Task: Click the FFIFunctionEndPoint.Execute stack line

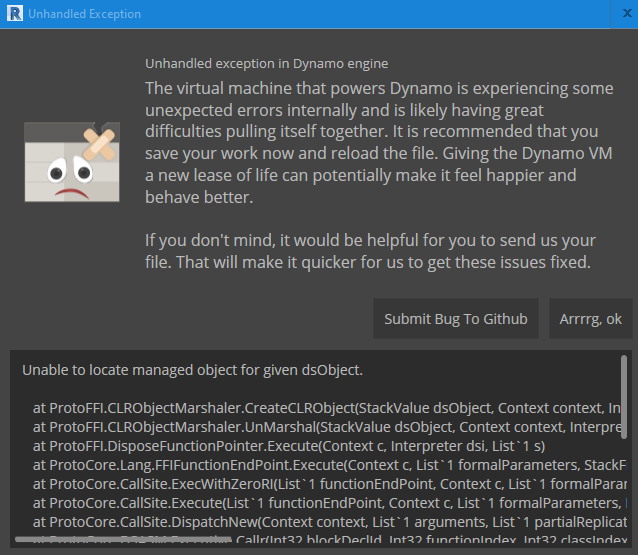Action: pos(330,465)
